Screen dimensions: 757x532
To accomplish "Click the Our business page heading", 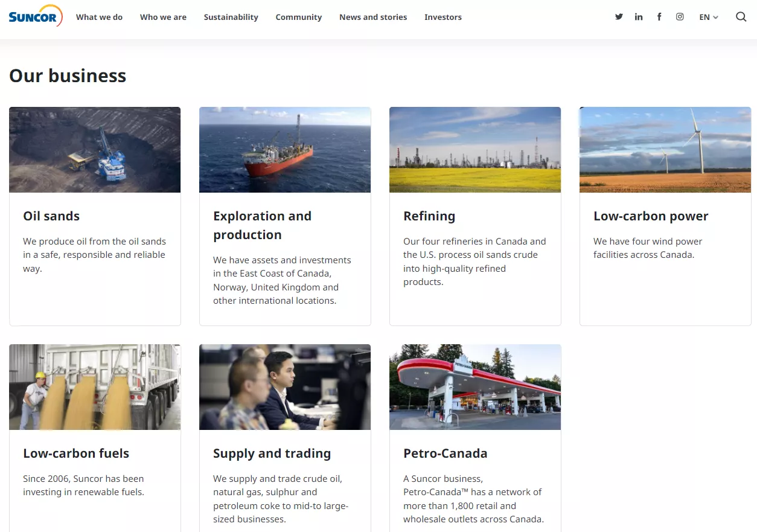I will [x=68, y=75].
